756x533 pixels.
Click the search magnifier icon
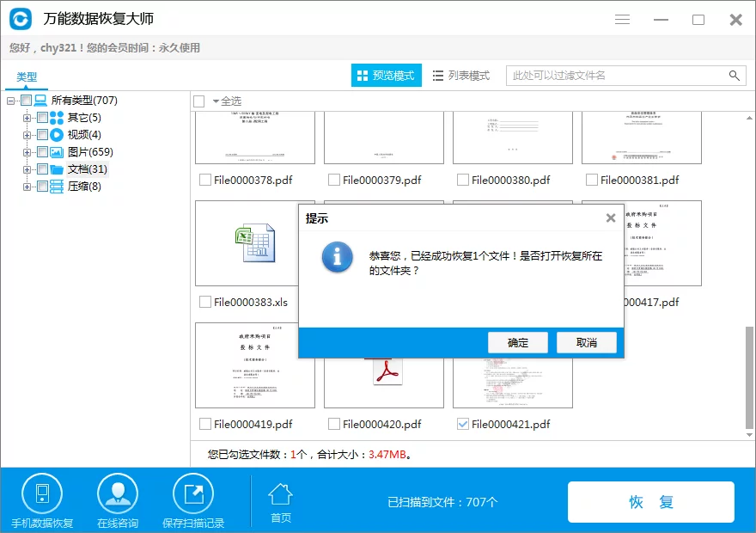pyautogui.click(x=735, y=76)
